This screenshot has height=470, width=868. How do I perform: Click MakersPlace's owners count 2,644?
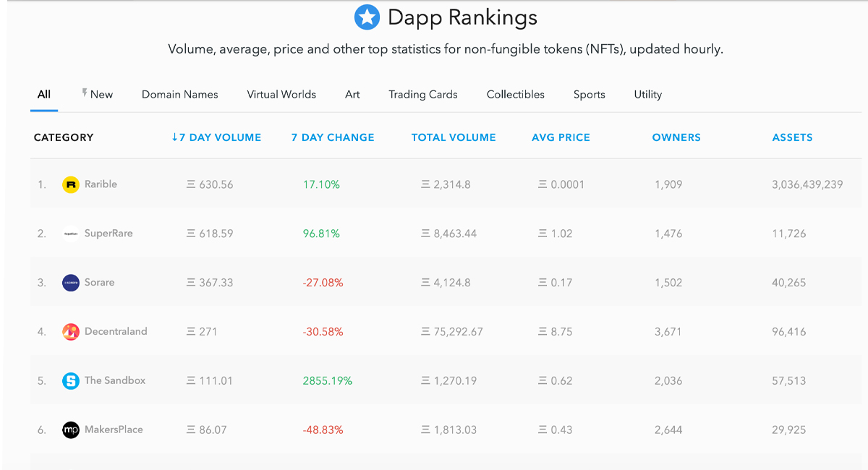[668, 430]
